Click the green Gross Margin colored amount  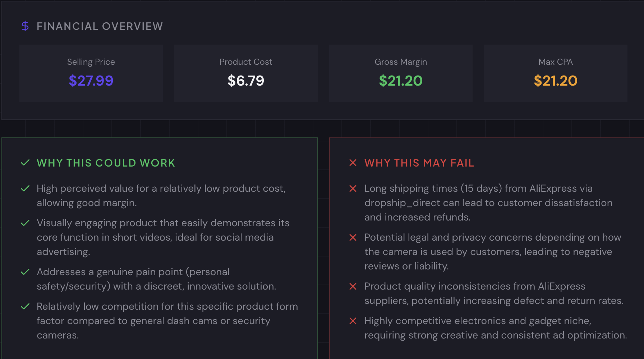(x=401, y=81)
